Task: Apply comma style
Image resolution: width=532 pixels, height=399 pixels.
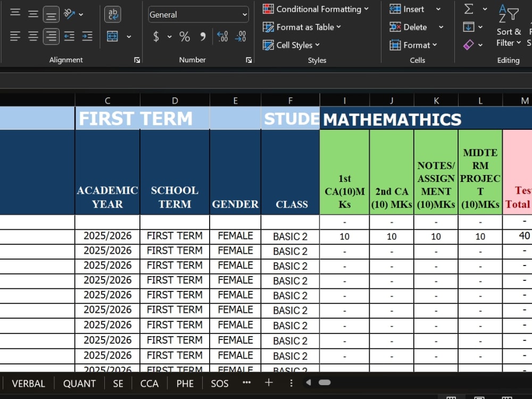Action: pyautogui.click(x=203, y=36)
